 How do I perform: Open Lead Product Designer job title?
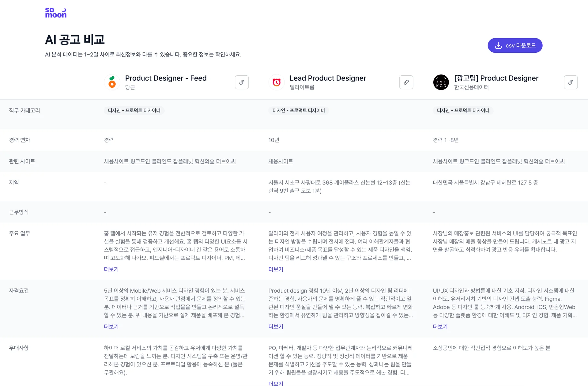pyautogui.click(x=328, y=78)
